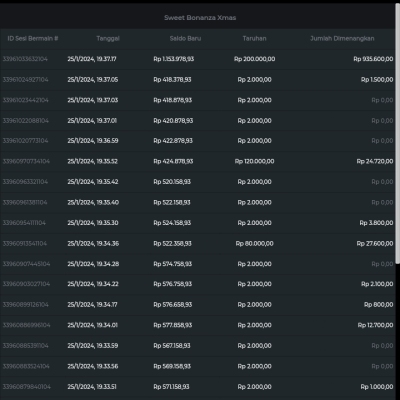Screen dimensions: 400x400
Task: Click the Saldo Baru column header
Action: 185,38
